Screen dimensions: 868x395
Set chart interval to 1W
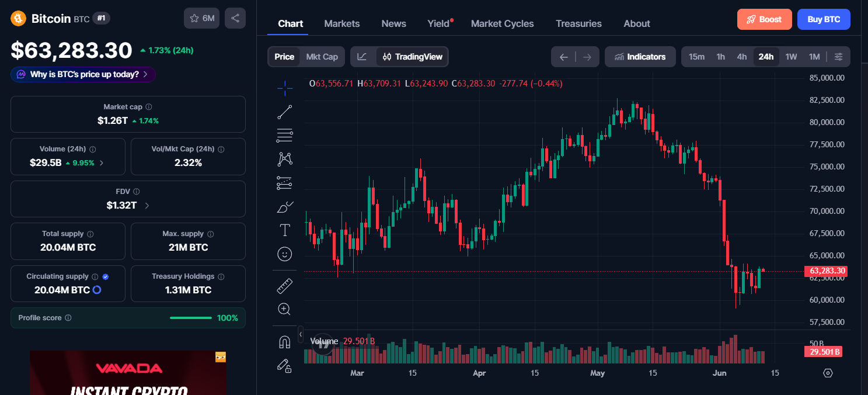pos(791,57)
